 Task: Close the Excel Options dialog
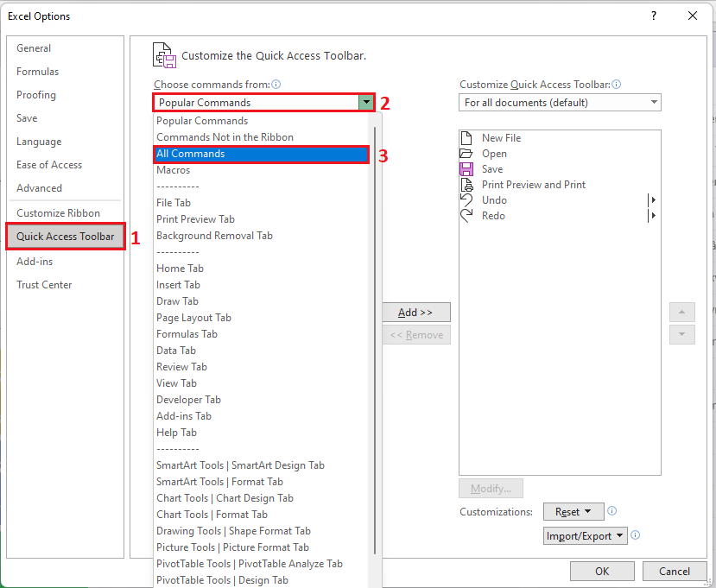pyautogui.click(x=693, y=16)
